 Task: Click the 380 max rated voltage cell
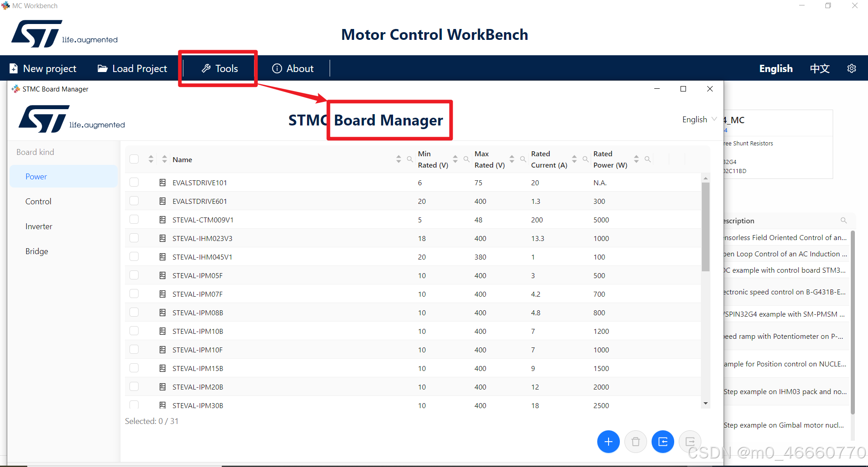tap(480, 257)
